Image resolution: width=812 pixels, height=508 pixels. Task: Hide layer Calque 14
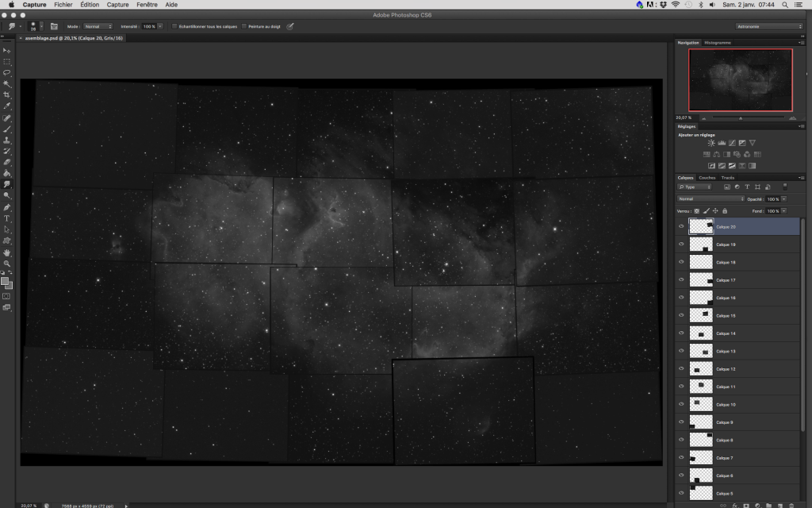click(681, 333)
